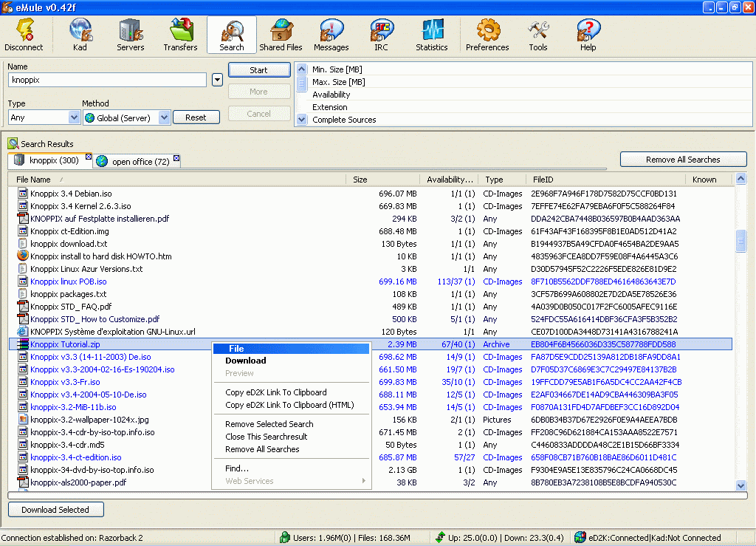The image size is (756, 546).
Task: Close the open office search tab
Action: [x=176, y=157]
